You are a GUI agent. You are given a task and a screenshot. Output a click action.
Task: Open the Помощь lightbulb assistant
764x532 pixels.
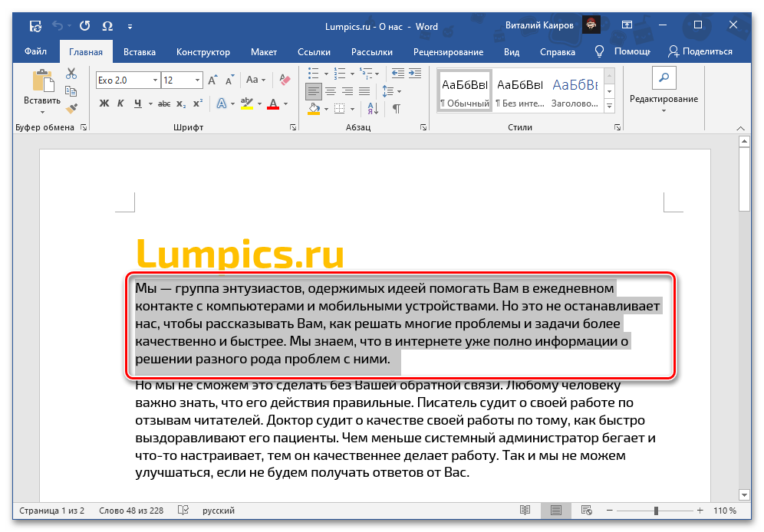(x=623, y=51)
